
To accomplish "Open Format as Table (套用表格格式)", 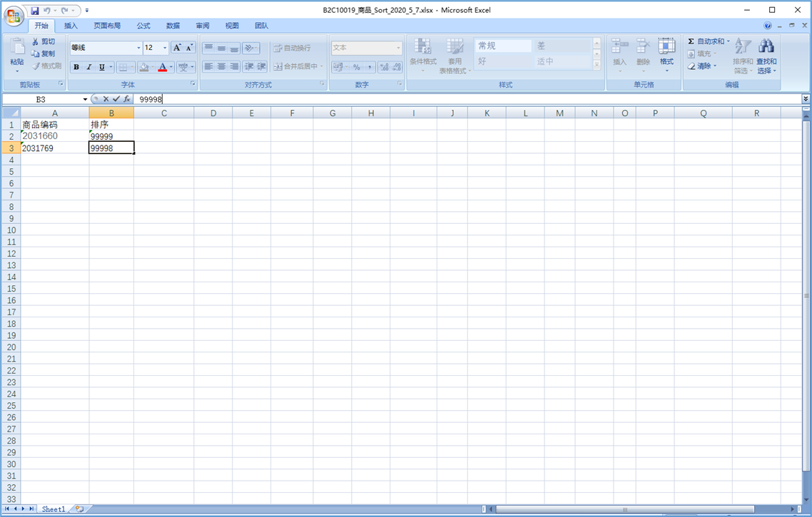I will click(x=455, y=56).
